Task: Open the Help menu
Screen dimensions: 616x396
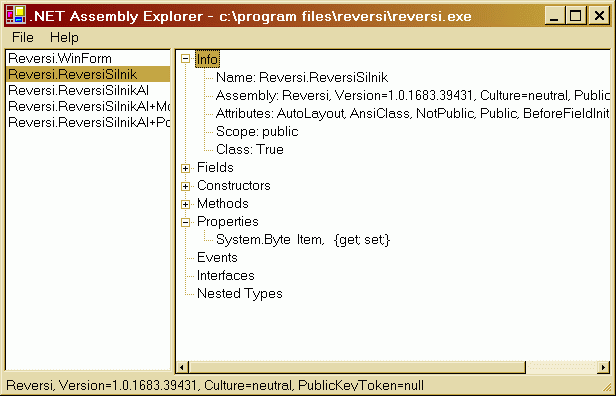Action: point(64,37)
